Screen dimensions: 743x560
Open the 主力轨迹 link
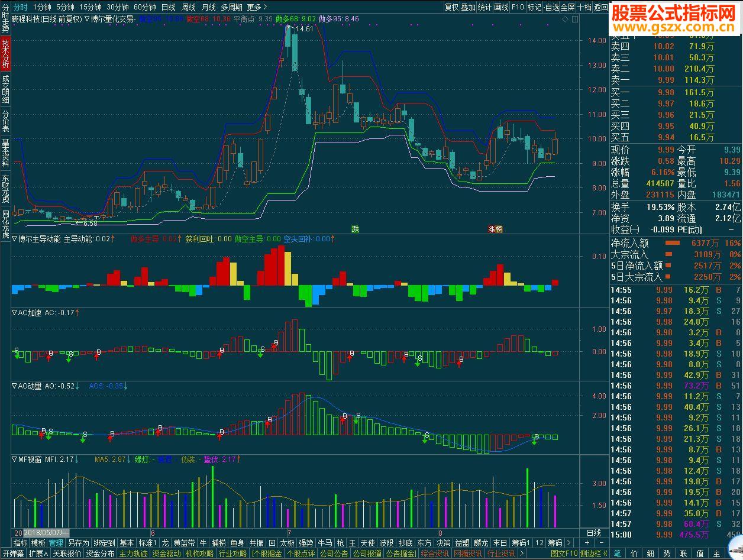(133, 553)
